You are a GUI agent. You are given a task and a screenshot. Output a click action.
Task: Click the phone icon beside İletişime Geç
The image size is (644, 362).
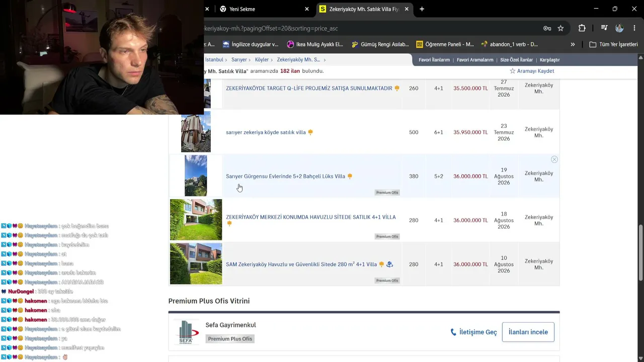[453, 332]
